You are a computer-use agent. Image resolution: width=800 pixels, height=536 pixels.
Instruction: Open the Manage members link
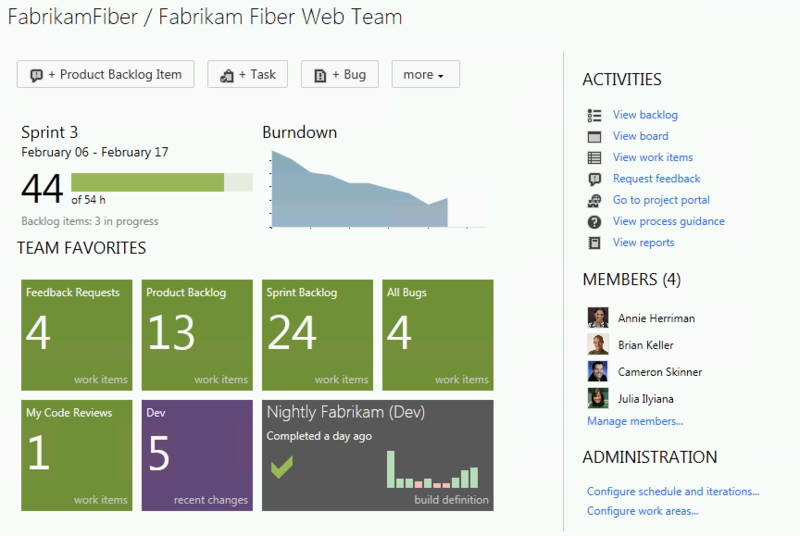click(x=635, y=421)
